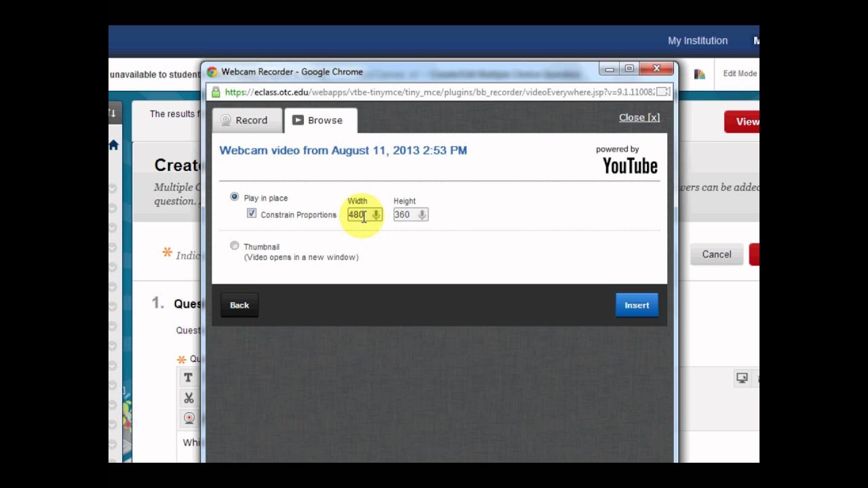Click the red View button in Blackboard
Screen dimensions: 868x488
click(742, 121)
